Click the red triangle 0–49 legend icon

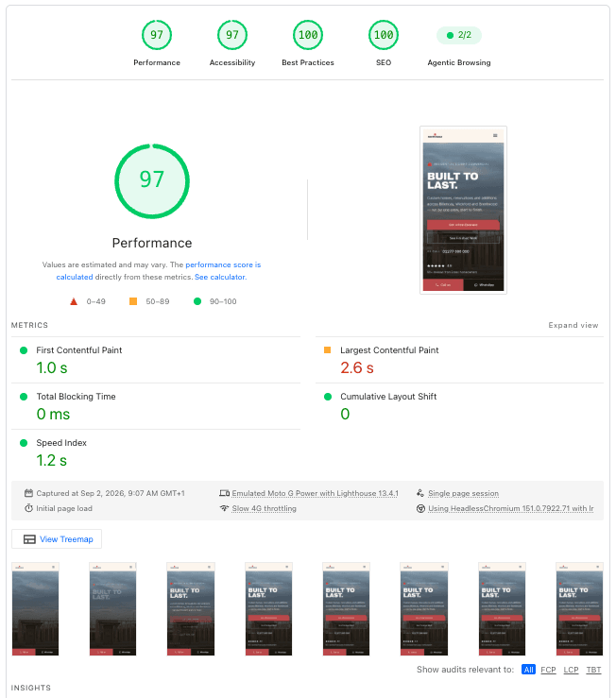pyautogui.click(x=74, y=301)
